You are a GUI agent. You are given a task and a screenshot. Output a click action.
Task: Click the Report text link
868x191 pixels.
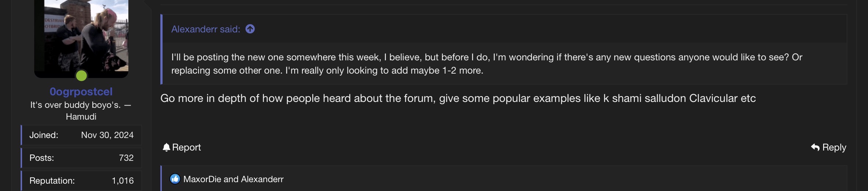186,148
